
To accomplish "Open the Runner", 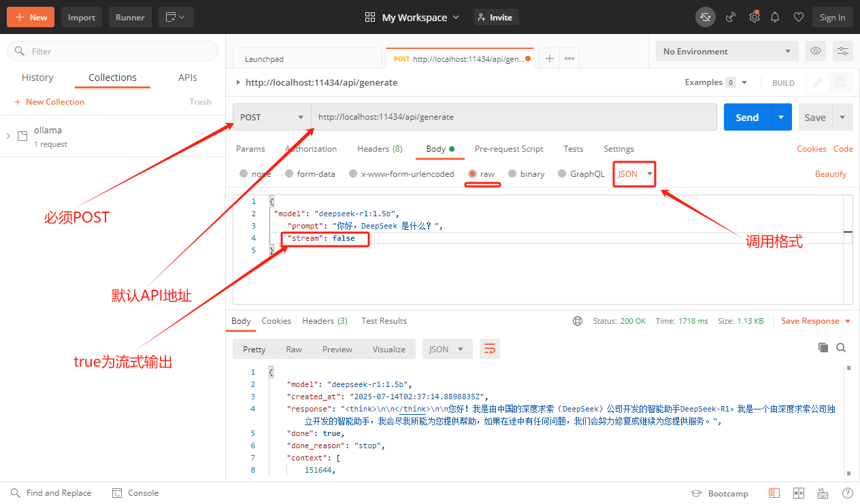I will click(x=130, y=17).
